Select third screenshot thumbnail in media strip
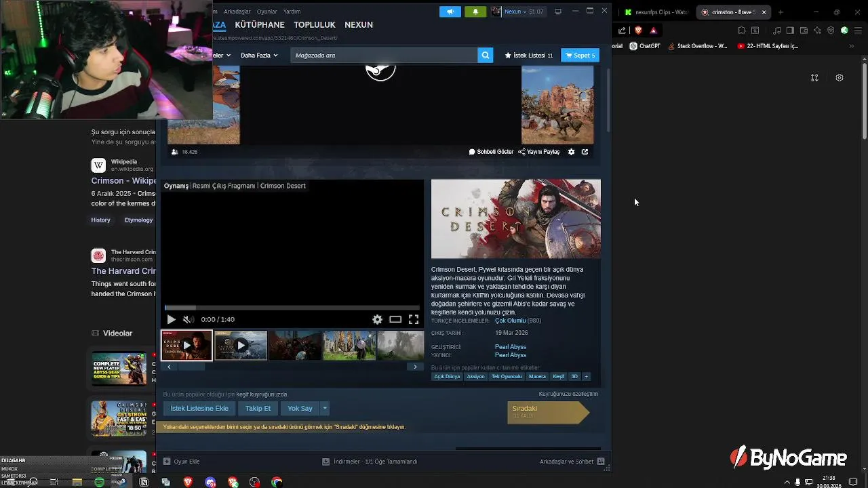This screenshot has height=488, width=868. [295, 345]
